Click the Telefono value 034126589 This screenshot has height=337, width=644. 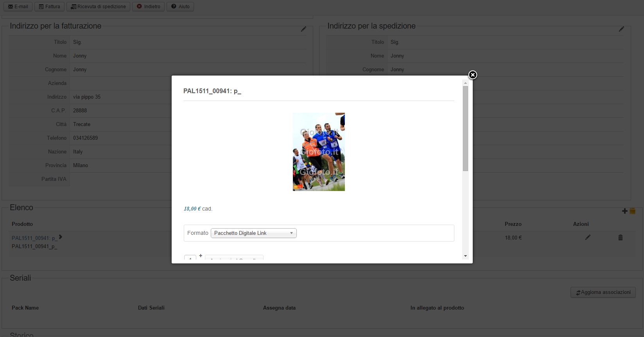tap(86, 138)
